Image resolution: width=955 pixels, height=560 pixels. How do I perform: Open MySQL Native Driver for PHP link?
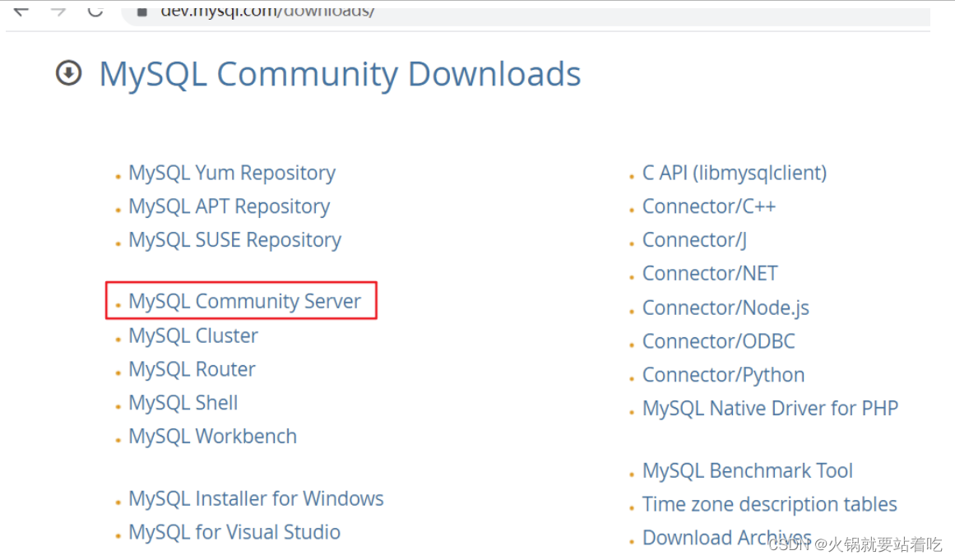771,408
